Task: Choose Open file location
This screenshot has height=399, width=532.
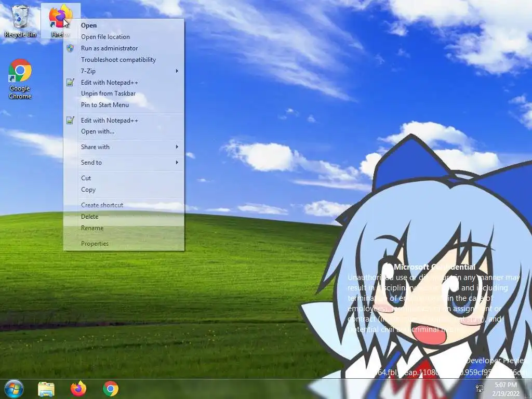Action: tap(124, 37)
